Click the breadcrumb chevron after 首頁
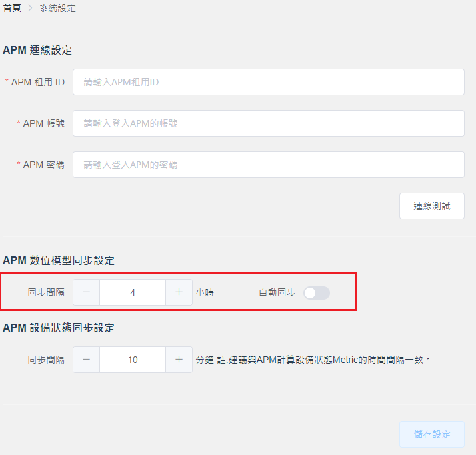Viewport: 476px width, 455px height. [x=30, y=9]
